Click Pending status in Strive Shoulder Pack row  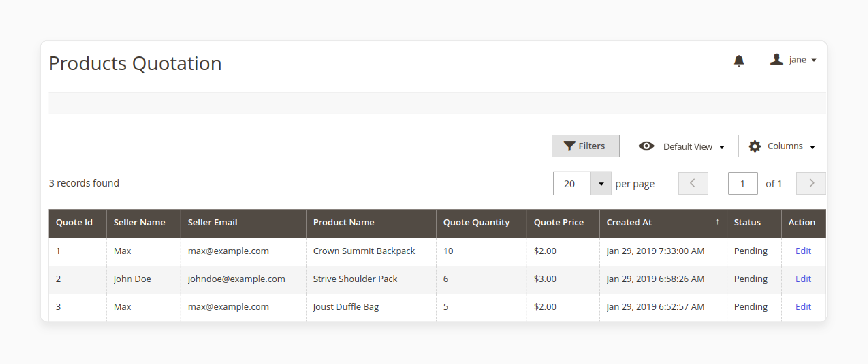click(751, 279)
